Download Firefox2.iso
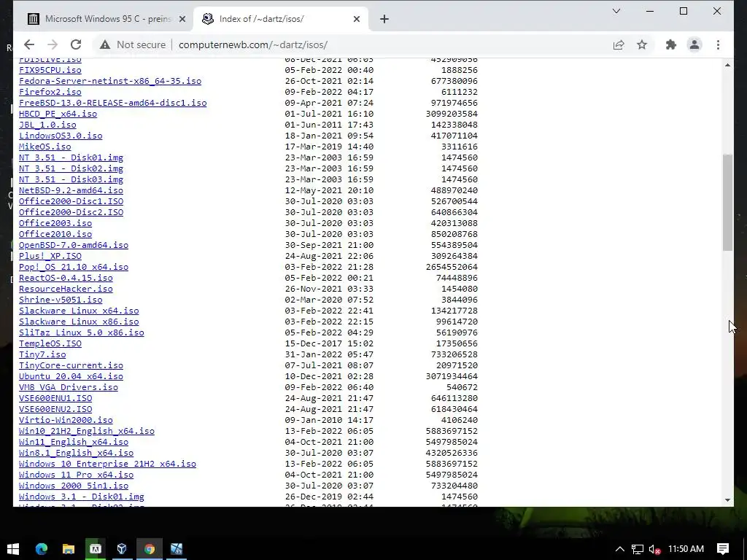The image size is (747, 560). (x=50, y=92)
